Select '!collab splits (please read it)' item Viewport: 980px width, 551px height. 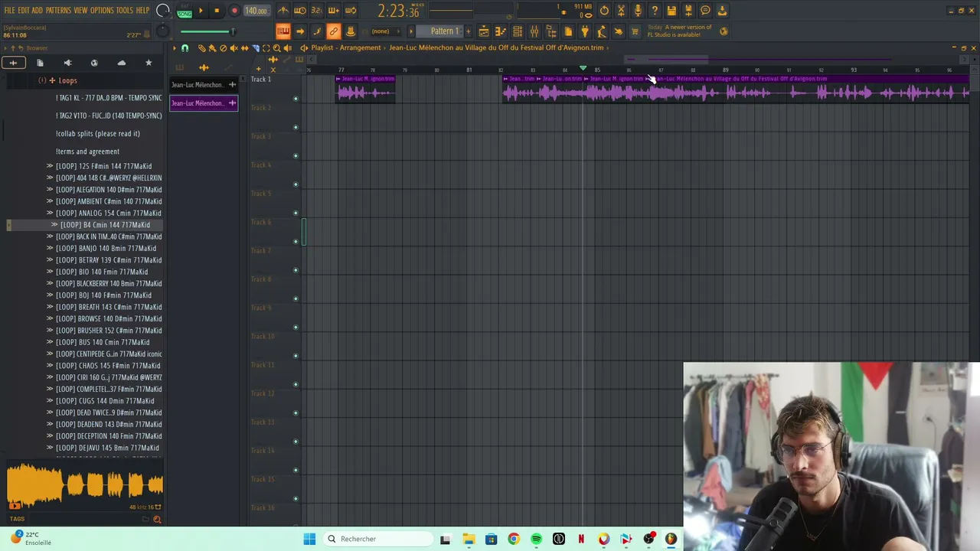point(98,134)
